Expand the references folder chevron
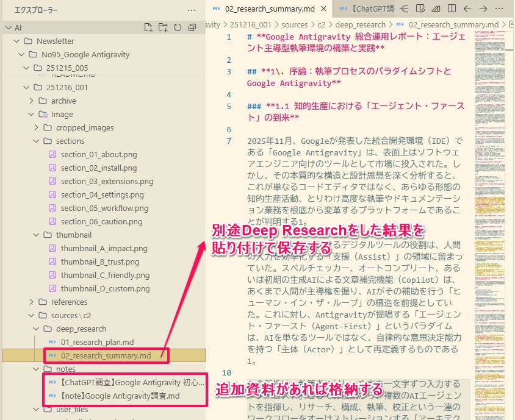Screen dimensions: 515x420 (x=31, y=302)
